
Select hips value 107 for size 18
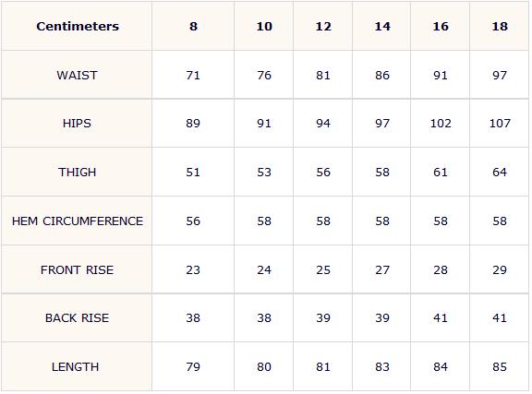point(500,124)
